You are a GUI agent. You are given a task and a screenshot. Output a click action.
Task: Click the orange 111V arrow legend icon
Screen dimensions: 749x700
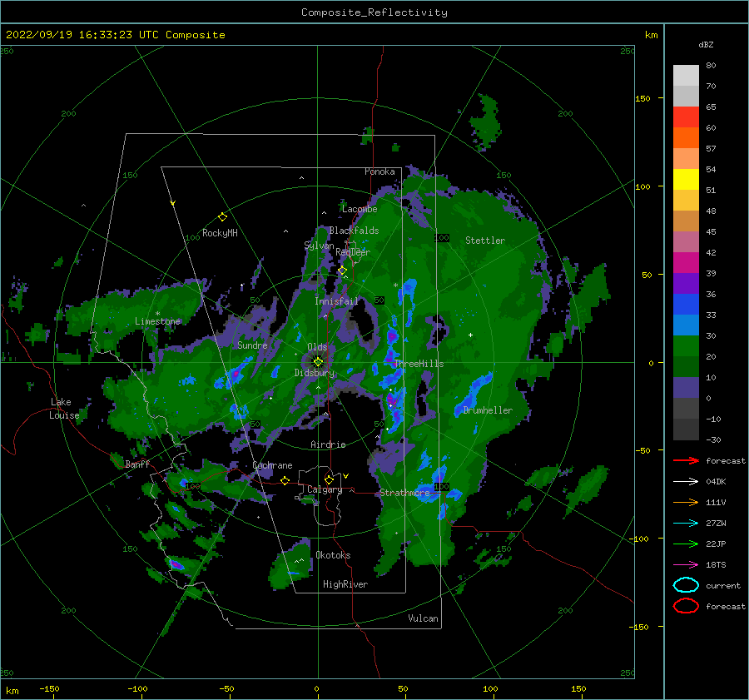(x=686, y=502)
